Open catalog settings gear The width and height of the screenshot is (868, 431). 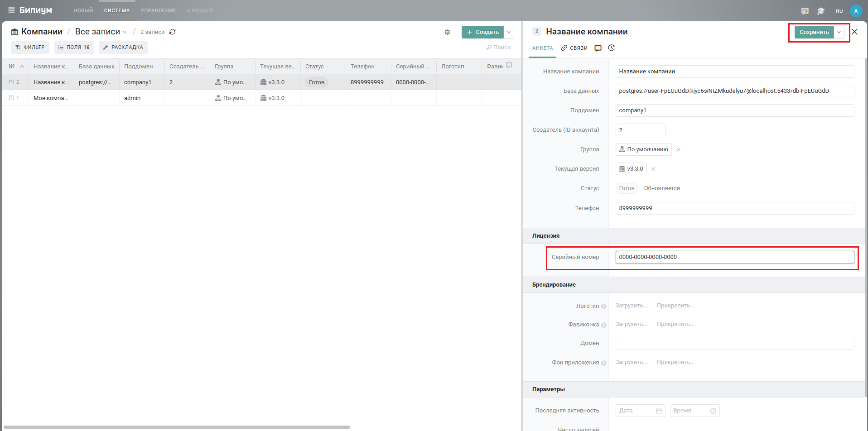(447, 32)
